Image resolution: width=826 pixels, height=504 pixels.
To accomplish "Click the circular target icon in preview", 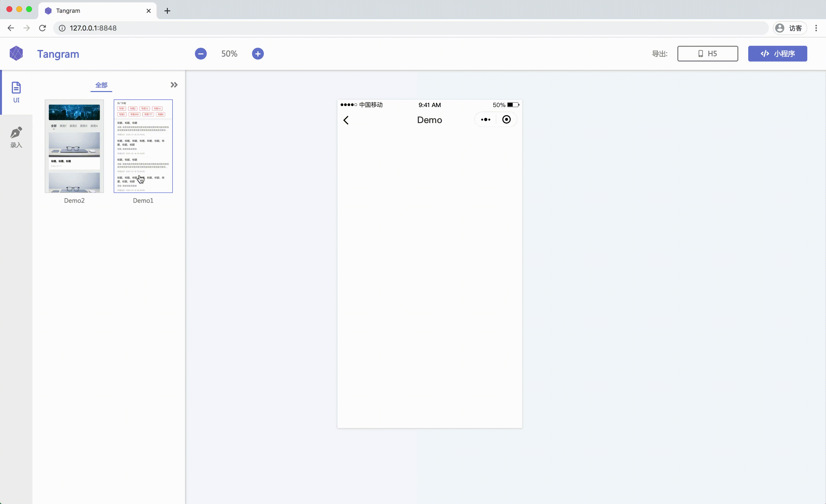I will point(506,120).
